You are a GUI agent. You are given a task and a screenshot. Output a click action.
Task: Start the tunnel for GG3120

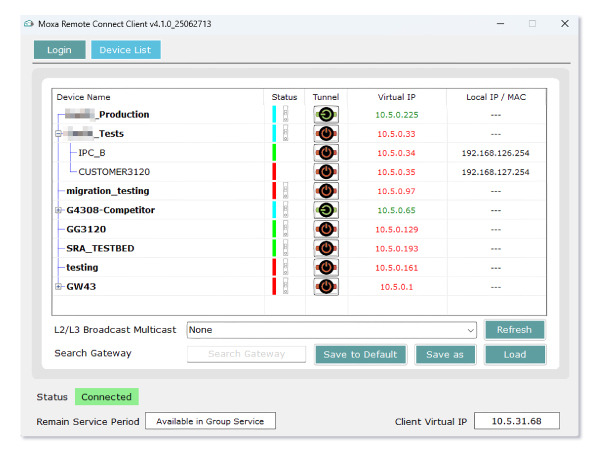pos(326,229)
